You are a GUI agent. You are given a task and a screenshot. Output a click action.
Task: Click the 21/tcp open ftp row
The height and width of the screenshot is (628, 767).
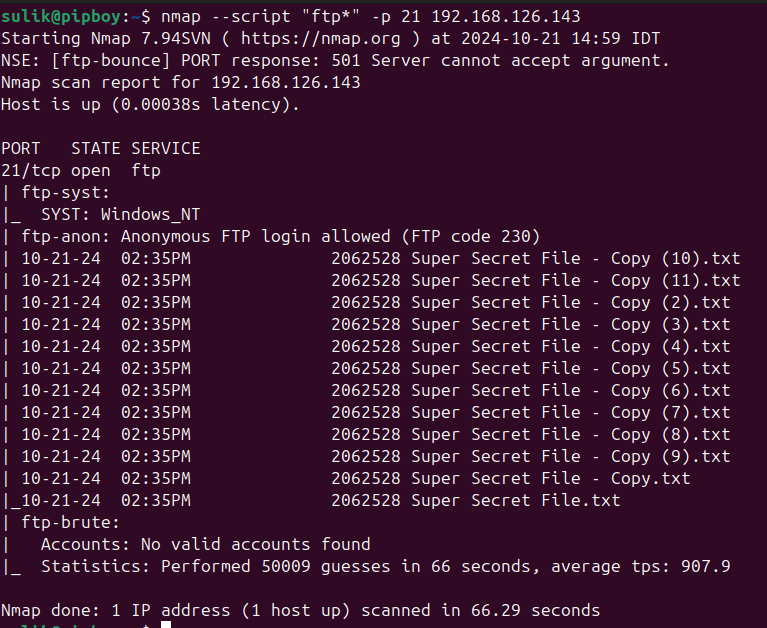click(81, 171)
